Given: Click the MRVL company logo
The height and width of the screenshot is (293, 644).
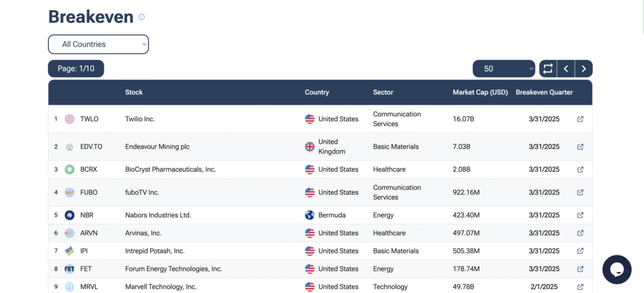Looking at the screenshot, I should point(69,287).
